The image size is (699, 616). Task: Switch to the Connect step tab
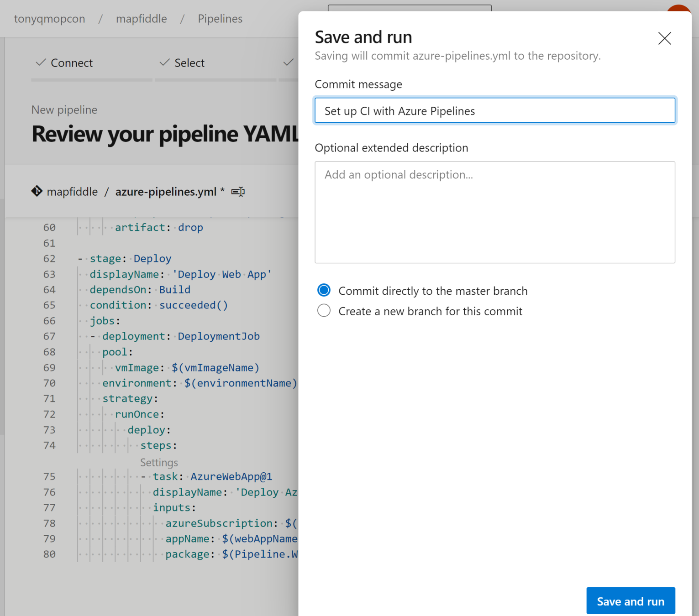pyautogui.click(x=72, y=63)
